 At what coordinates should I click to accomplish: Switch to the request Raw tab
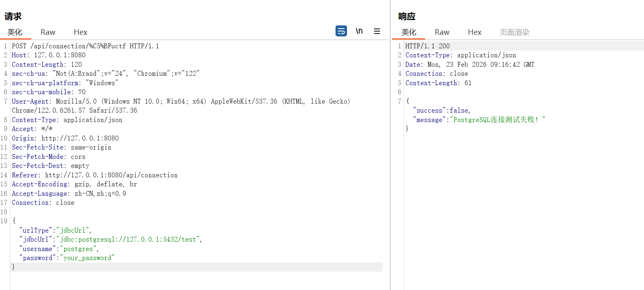(48, 32)
